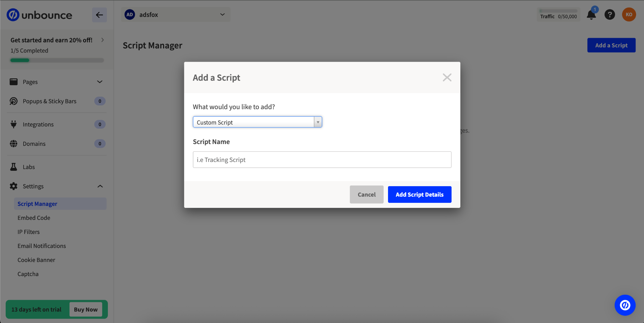
Task: Open the KO user avatar menu
Action: click(629, 15)
